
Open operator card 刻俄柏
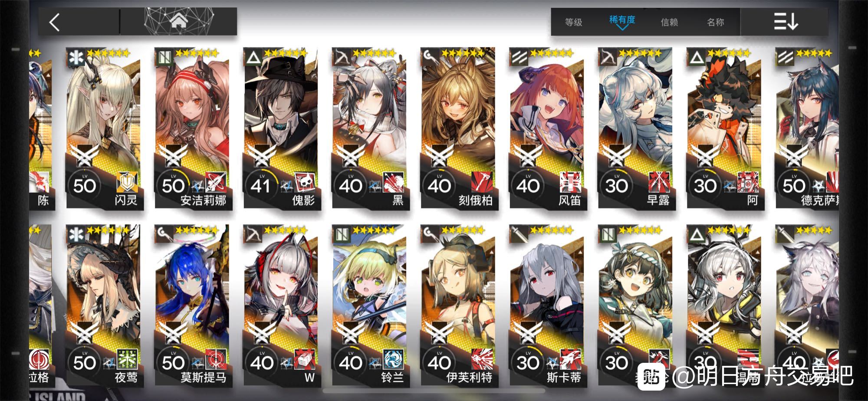point(458,128)
